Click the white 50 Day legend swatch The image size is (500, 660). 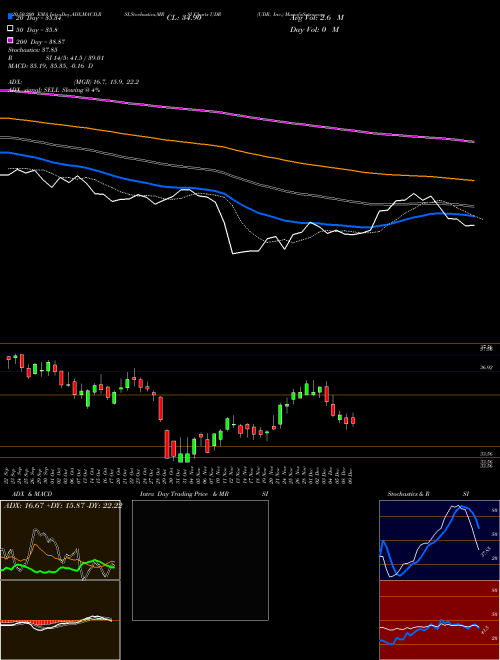(10, 29)
